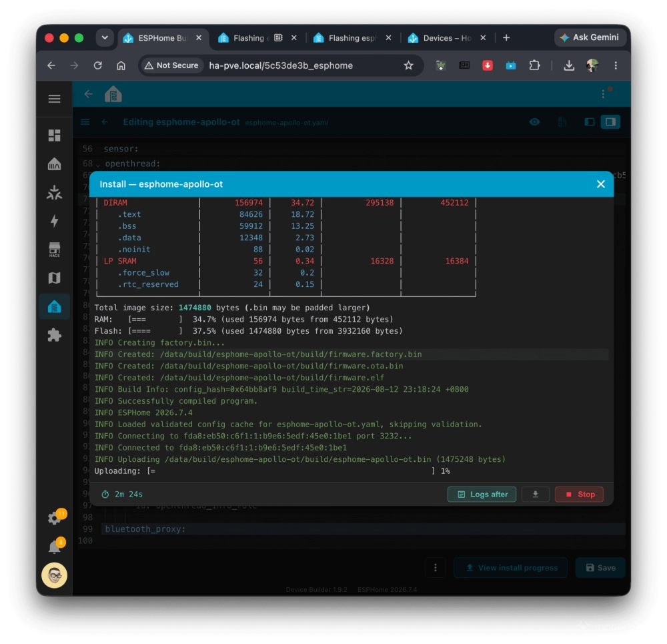Image resolution: width=667 pixels, height=644 pixels.
Task: Open the editor list menu icon
Action: tap(85, 122)
